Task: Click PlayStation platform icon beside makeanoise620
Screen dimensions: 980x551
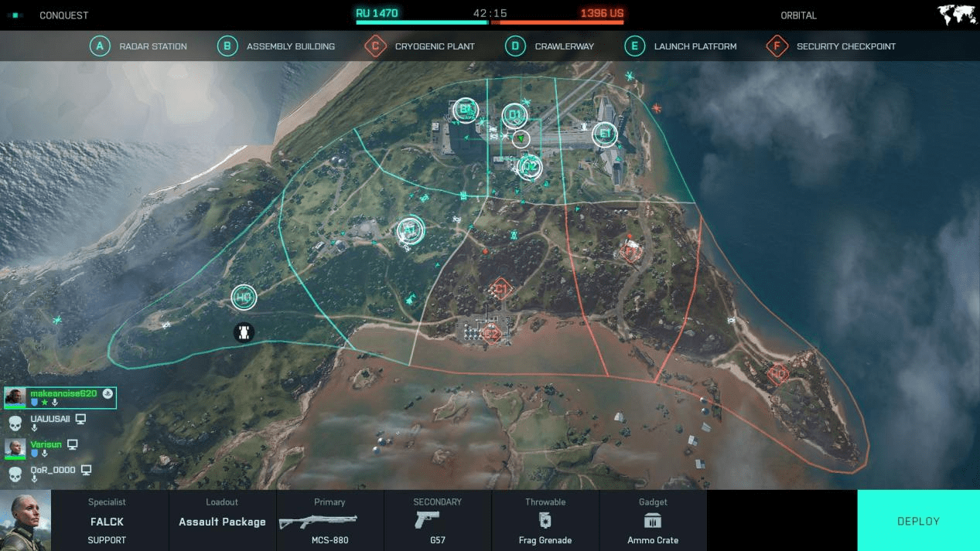Action: tap(108, 394)
